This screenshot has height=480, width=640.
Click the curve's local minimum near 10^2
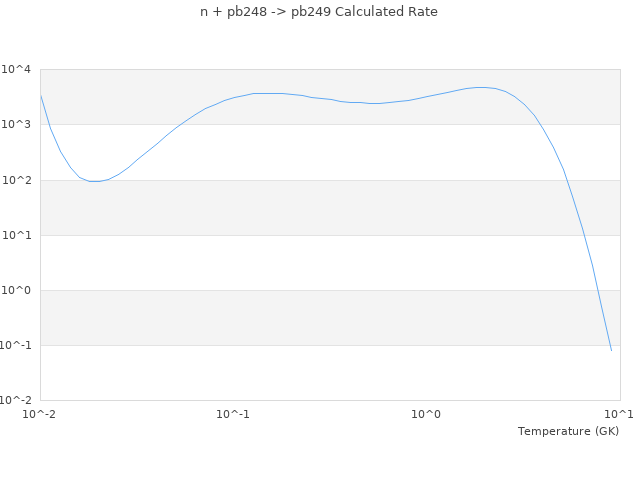click(94, 181)
